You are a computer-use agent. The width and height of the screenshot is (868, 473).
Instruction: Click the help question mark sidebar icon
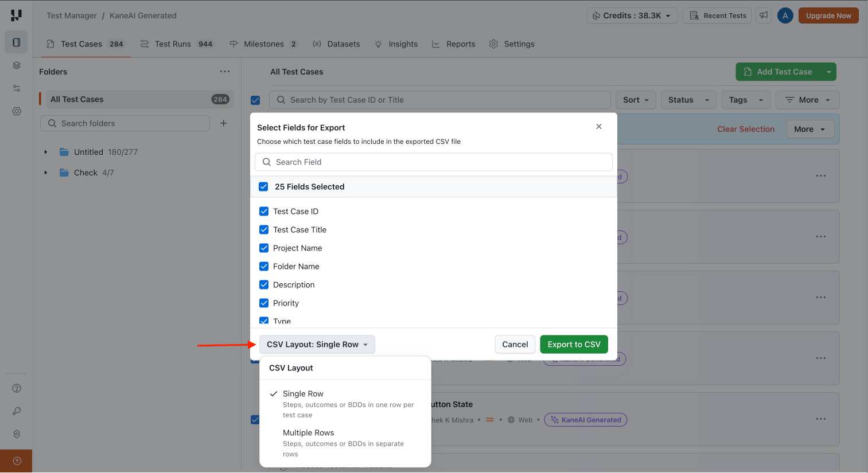[x=17, y=388]
